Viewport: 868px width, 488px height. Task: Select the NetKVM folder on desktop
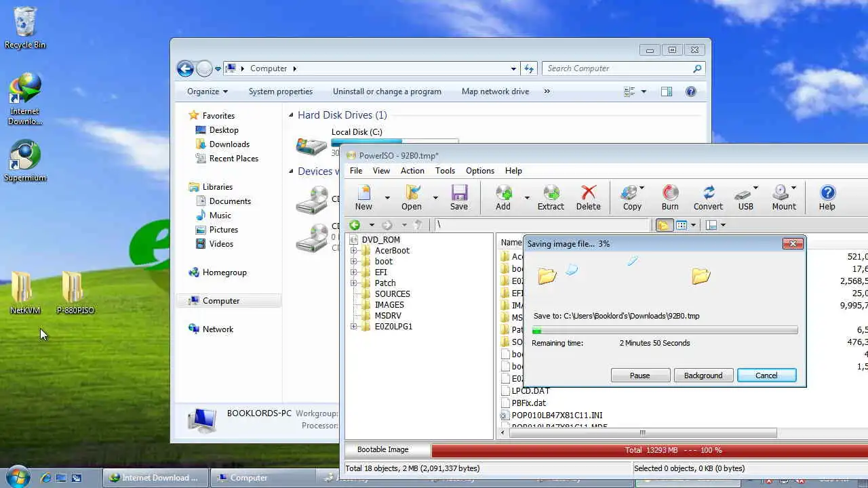point(25,293)
